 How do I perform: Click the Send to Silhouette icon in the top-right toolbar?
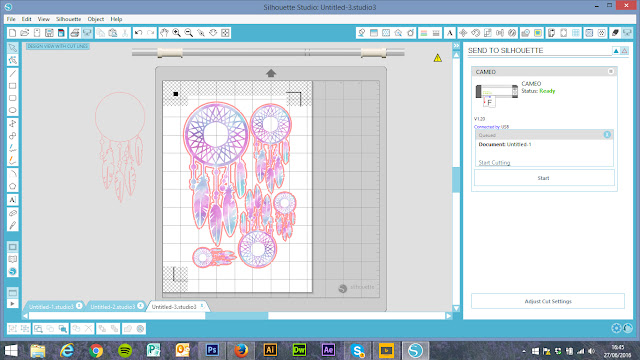(x=627, y=33)
